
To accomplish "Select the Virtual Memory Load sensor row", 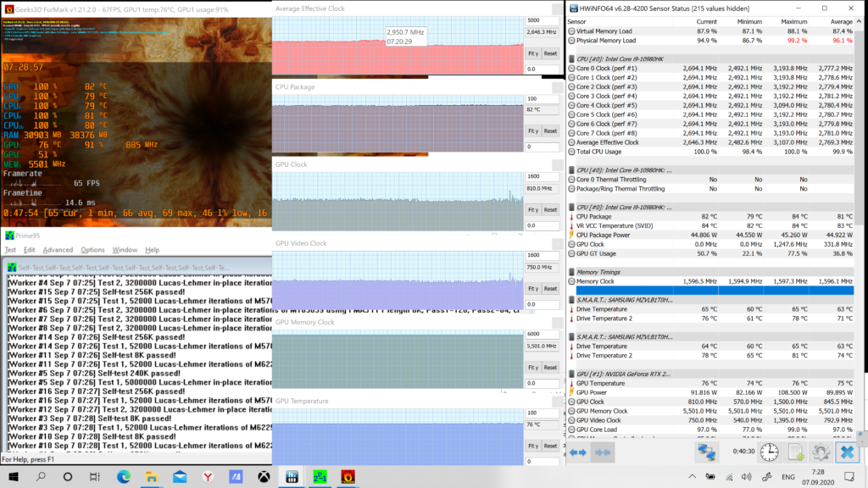I will click(x=711, y=31).
